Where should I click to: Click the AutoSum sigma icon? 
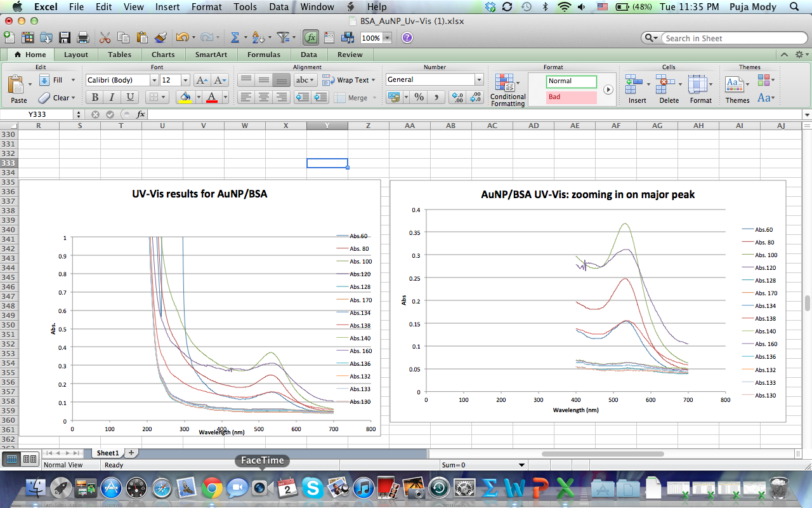tap(235, 38)
